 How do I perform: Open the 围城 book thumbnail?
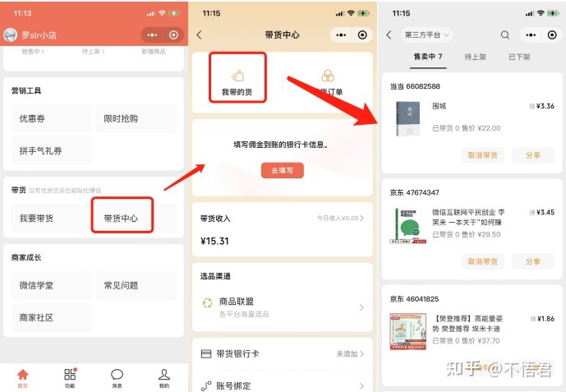pyautogui.click(x=408, y=118)
